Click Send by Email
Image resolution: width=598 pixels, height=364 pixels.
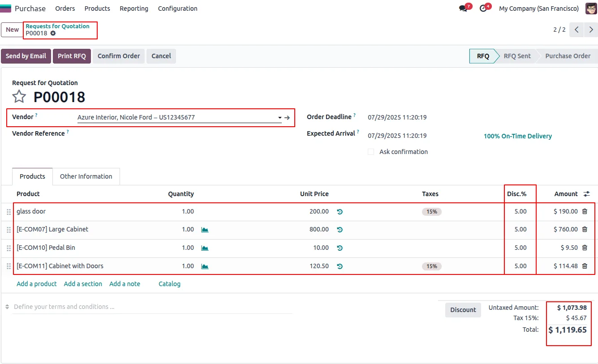click(x=26, y=56)
